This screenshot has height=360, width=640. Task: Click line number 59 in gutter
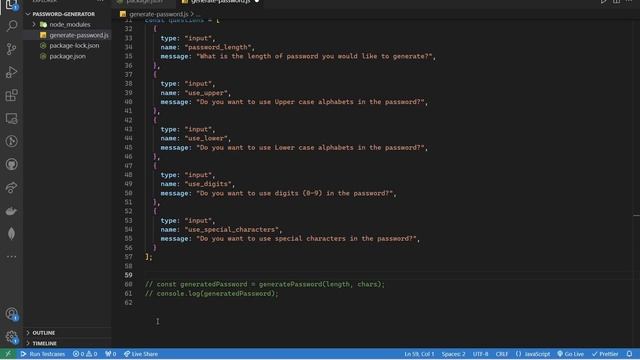pyautogui.click(x=128, y=275)
